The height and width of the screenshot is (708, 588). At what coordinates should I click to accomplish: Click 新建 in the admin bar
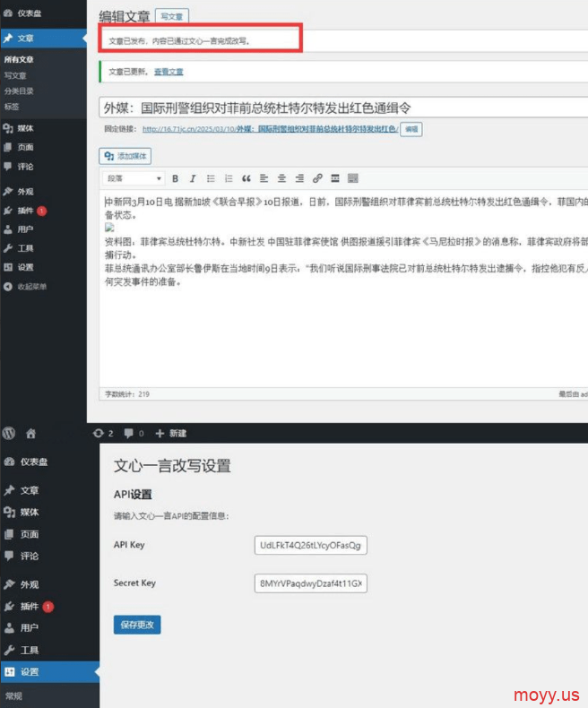170,434
